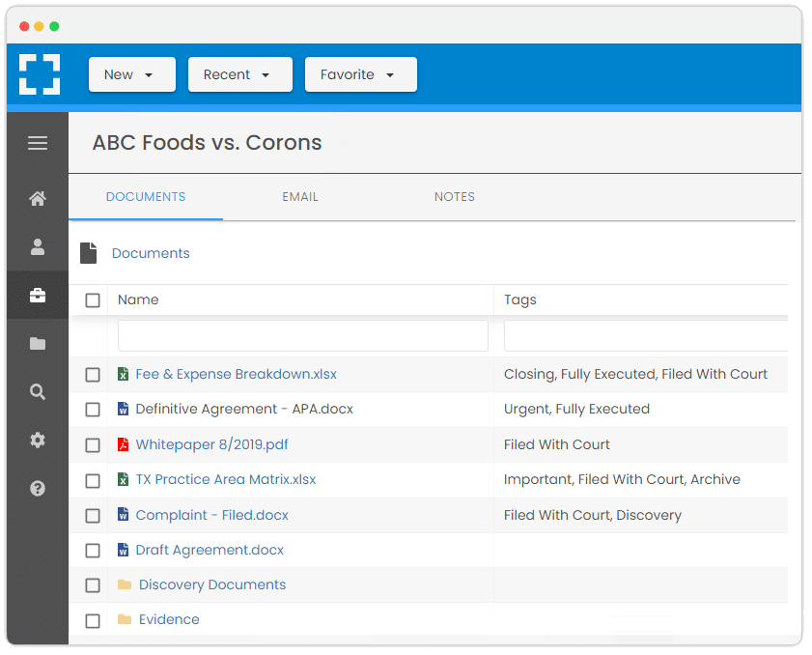
Task: Check the Fee & Expense Breakdown.xlsx checkbox
Action: (93, 375)
